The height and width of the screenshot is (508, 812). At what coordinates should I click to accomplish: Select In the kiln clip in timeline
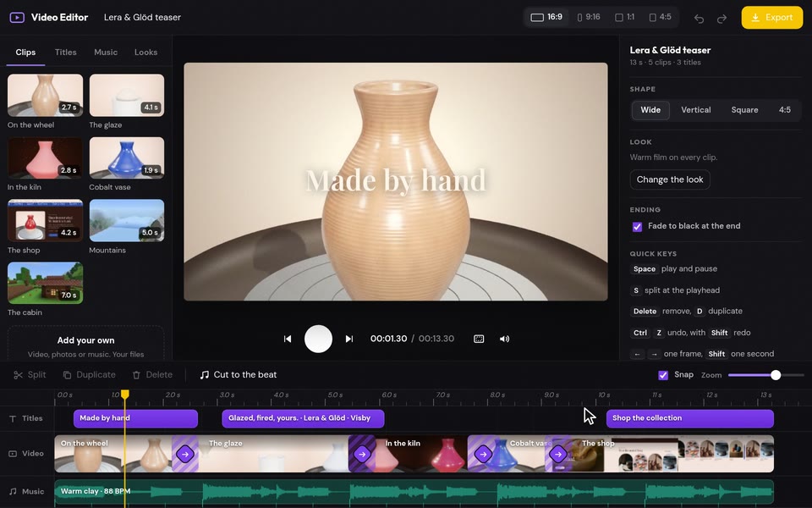[422, 454]
